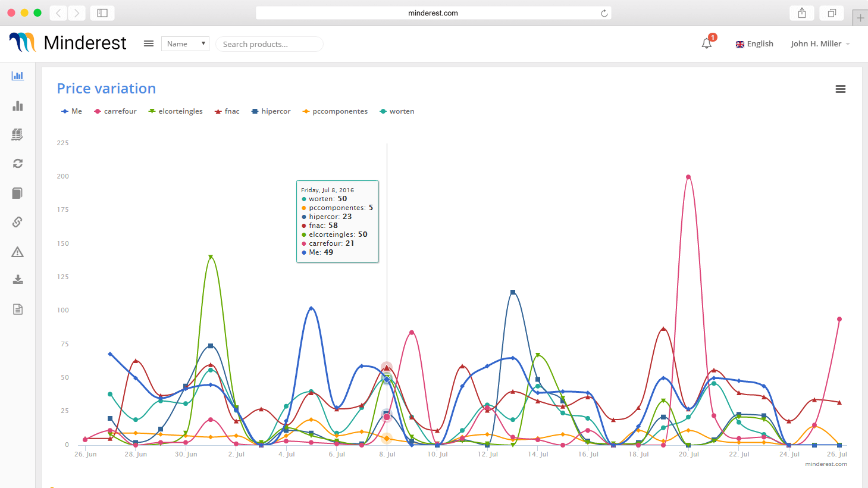Screen dimensions: 868x488
Task: Select the carrefour final point on 26 Jul
Action: tap(839, 319)
